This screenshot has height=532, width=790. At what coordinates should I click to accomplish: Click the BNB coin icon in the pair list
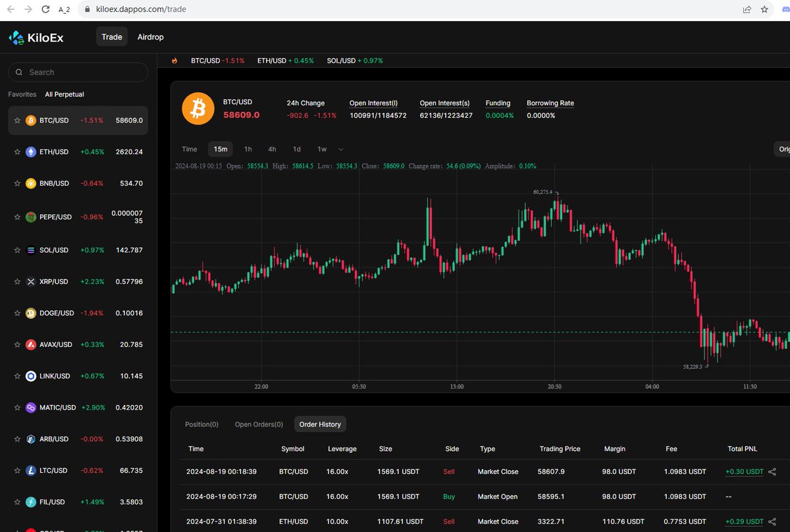pos(31,184)
